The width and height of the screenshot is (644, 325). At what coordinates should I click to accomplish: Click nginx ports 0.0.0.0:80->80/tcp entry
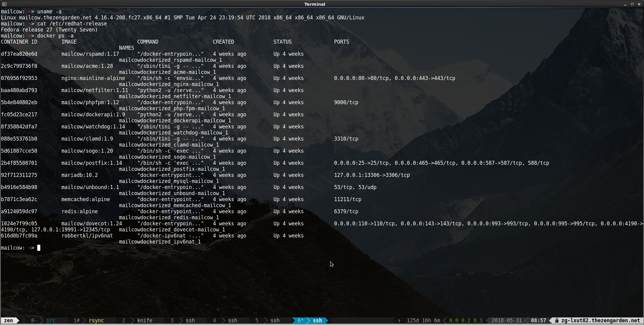pyautogui.click(x=361, y=78)
